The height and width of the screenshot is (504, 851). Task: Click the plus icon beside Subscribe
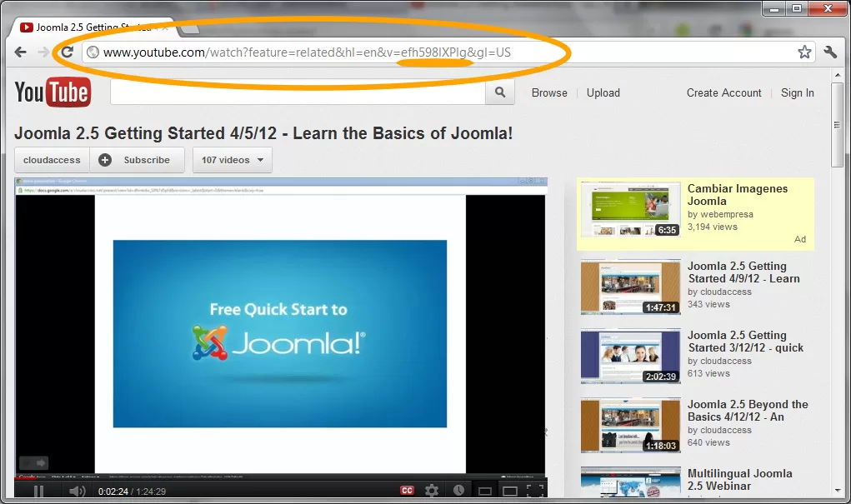coord(105,160)
